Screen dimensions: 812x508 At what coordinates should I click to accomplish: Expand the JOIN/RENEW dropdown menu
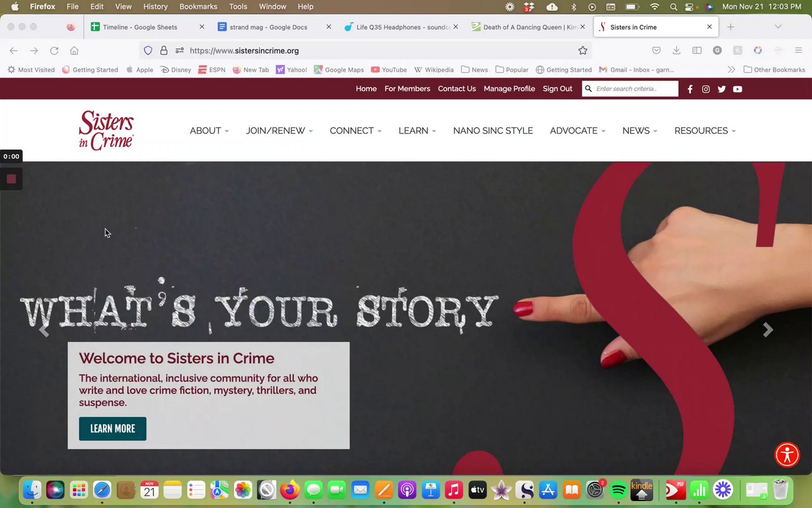click(279, 131)
